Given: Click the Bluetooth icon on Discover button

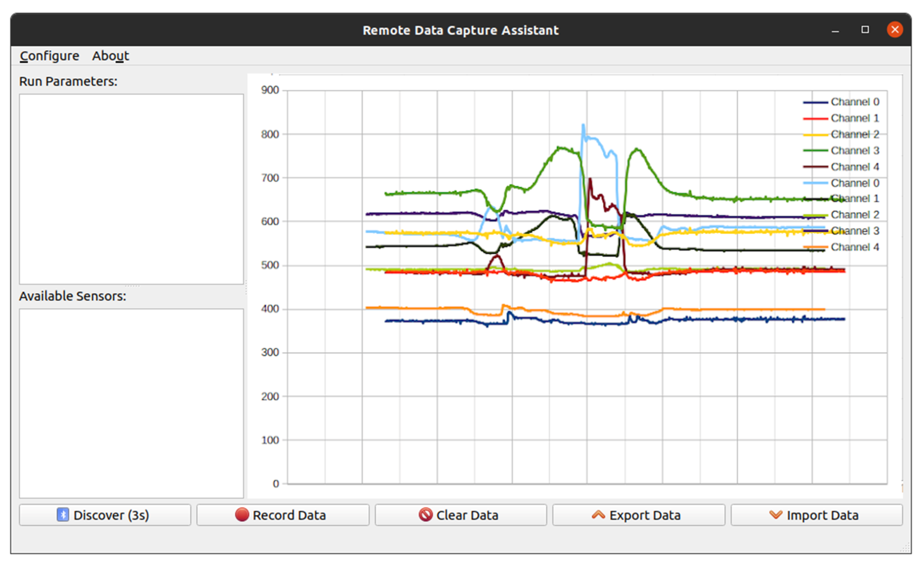Looking at the screenshot, I should [x=63, y=515].
